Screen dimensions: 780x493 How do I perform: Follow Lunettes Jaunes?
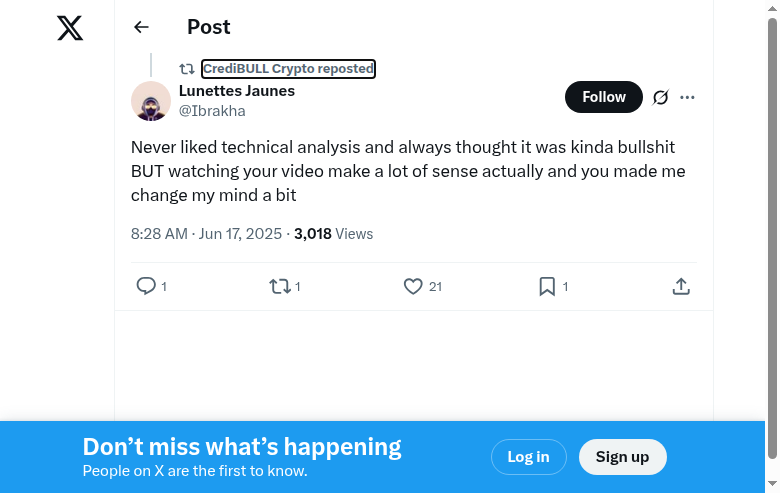coord(604,97)
